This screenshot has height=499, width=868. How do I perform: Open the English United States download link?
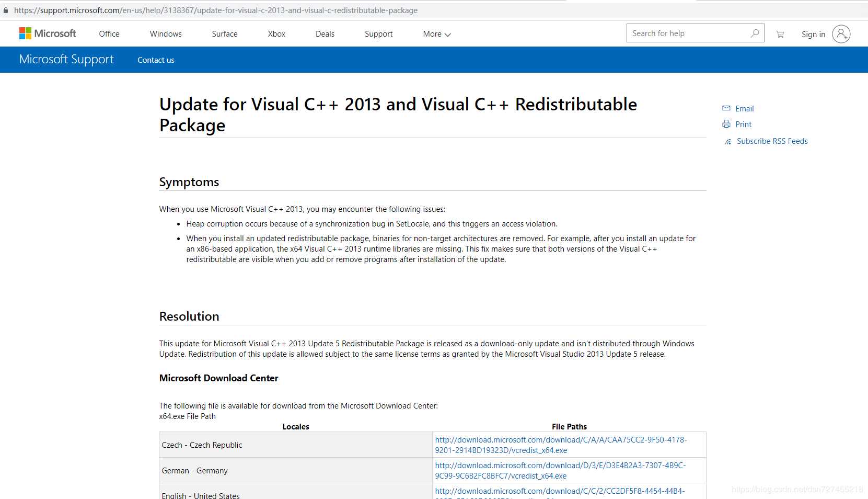click(x=560, y=492)
